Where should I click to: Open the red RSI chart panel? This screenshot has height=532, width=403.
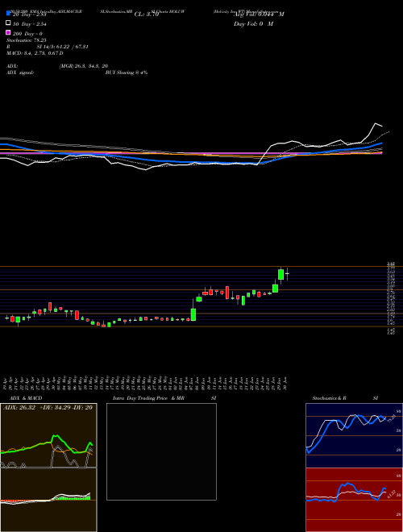[x=354, y=500]
